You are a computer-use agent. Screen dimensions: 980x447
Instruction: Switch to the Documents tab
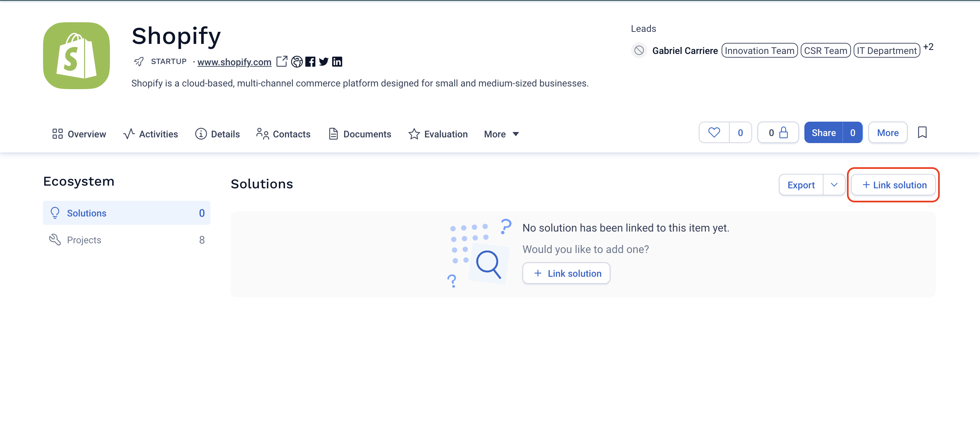pos(360,134)
